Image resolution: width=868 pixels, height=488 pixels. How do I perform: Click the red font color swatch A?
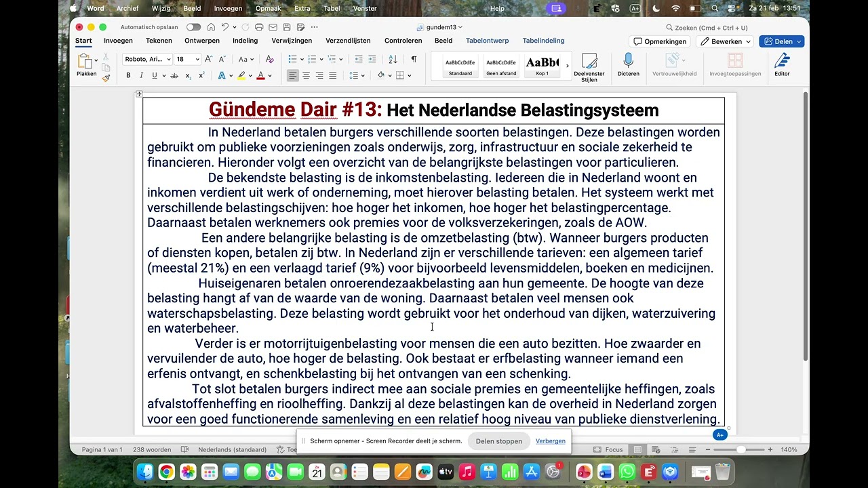pos(260,75)
